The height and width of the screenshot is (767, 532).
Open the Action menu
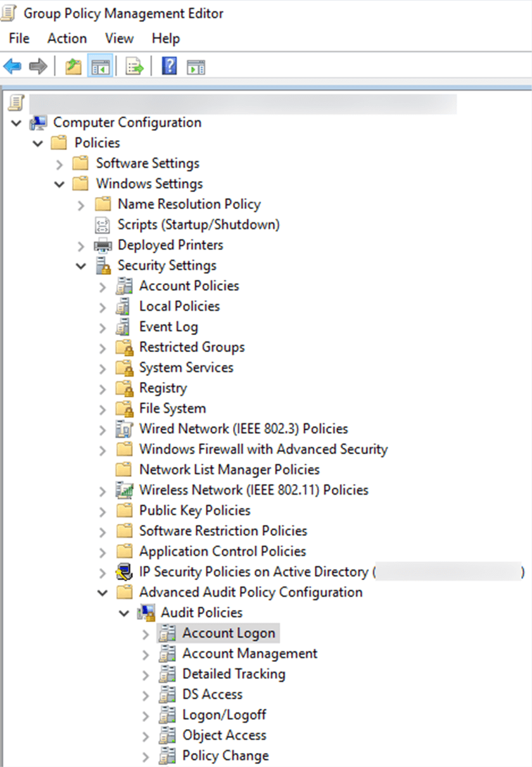(67, 39)
